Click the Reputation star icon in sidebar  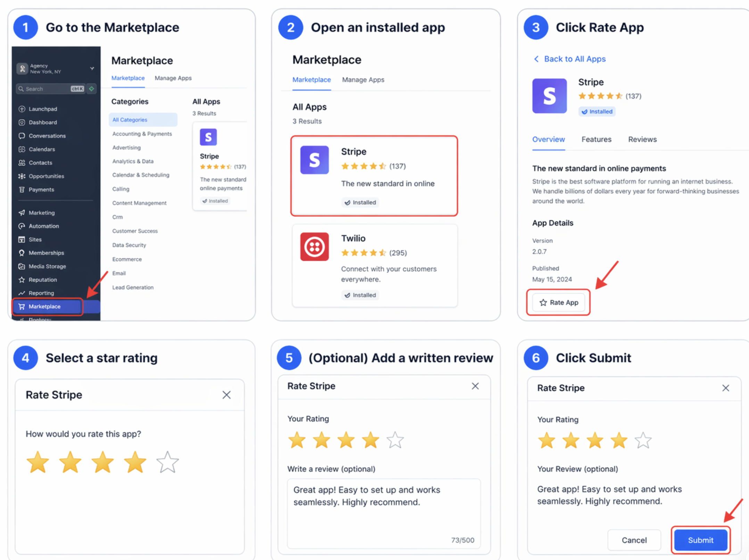(22, 280)
